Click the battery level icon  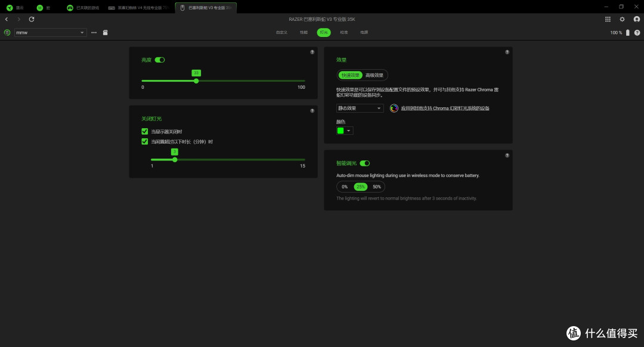coord(627,32)
